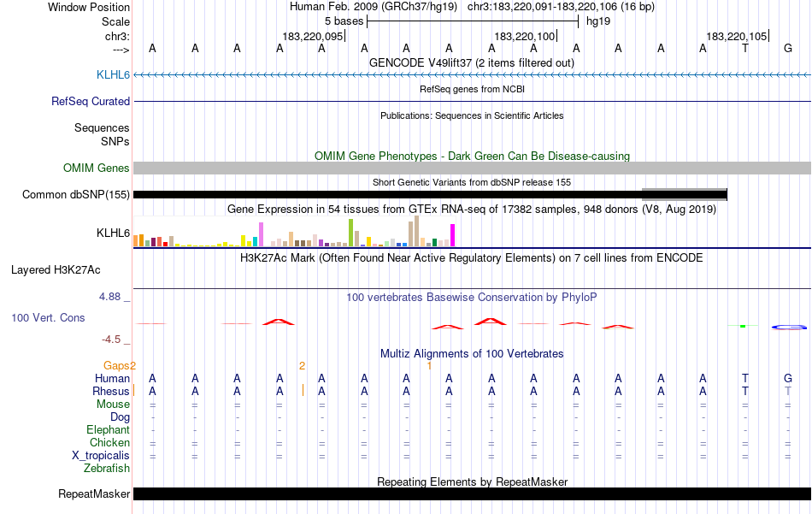Open the 100 Vert. Cons track label
The height and width of the screenshot is (514, 812).
click(x=48, y=317)
